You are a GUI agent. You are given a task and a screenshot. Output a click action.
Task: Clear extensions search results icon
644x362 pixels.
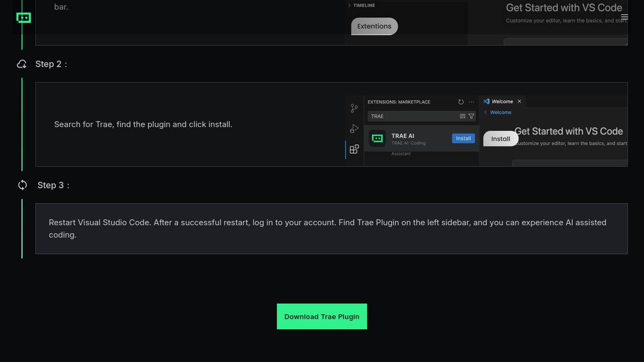pyautogui.click(x=463, y=116)
